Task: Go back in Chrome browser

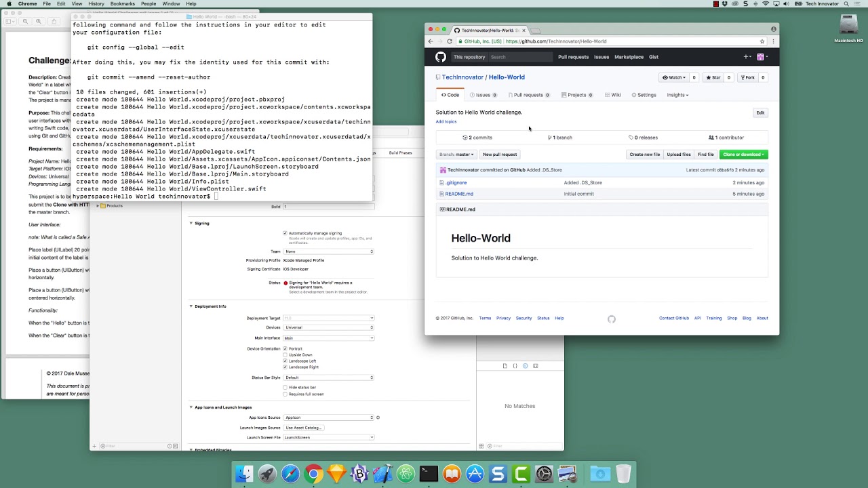Action: pyautogui.click(x=431, y=41)
